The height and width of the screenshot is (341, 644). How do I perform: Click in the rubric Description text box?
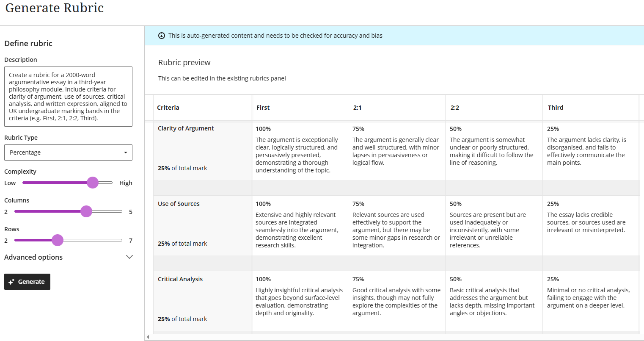tap(68, 97)
